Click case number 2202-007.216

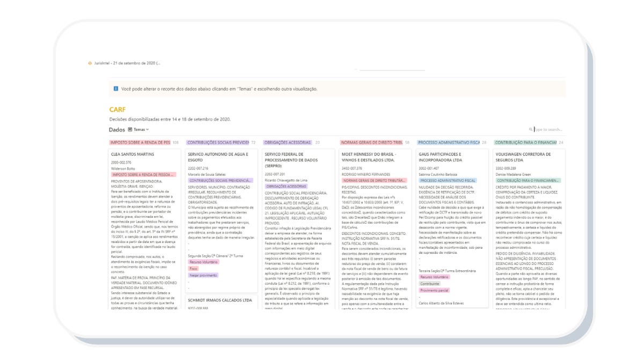(x=198, y=168)
